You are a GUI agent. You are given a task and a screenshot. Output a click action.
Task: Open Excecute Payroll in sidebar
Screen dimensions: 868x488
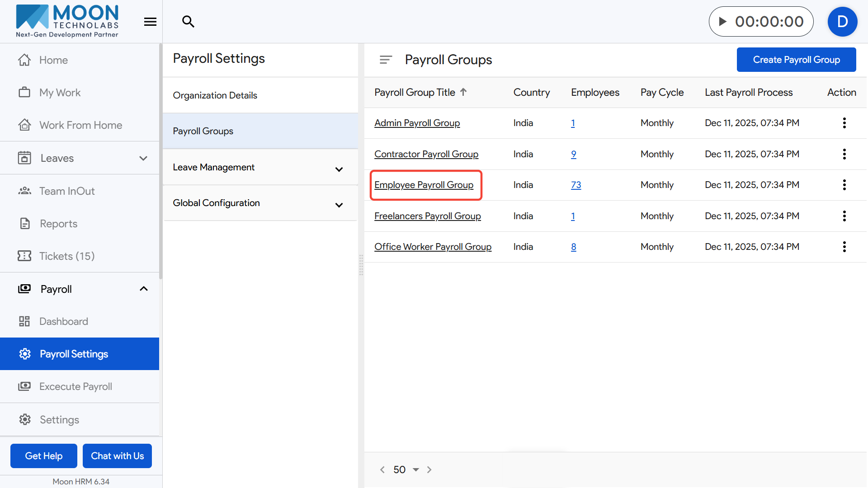tap(75, 386)
